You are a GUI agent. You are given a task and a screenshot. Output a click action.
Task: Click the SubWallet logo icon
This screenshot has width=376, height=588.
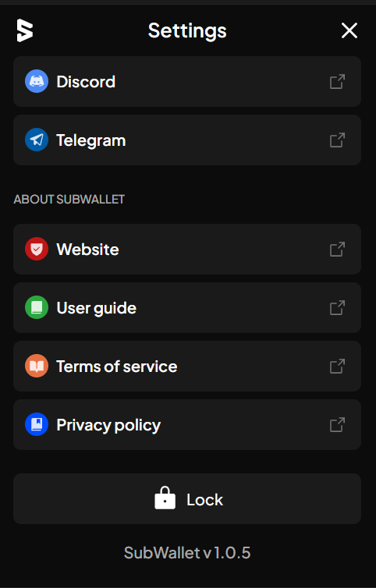click(25, 30)
